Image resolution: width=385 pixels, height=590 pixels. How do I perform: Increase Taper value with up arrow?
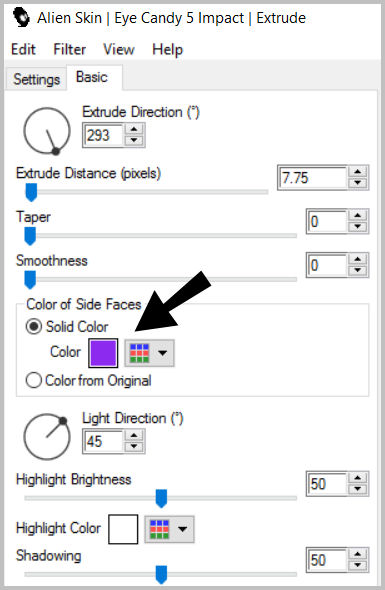tap(358, 216)
